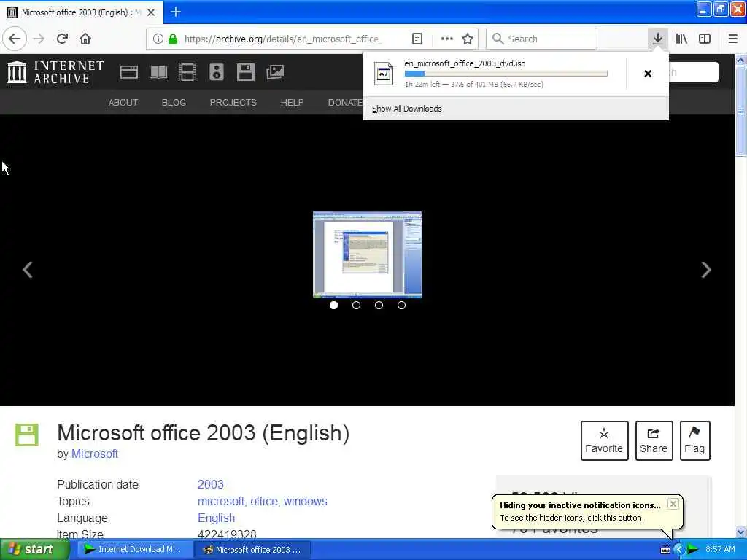Click the en_microsoft_office_2003_dvd.iso file icon
Viewport: 747px width, 560px height.
(384, 74)
